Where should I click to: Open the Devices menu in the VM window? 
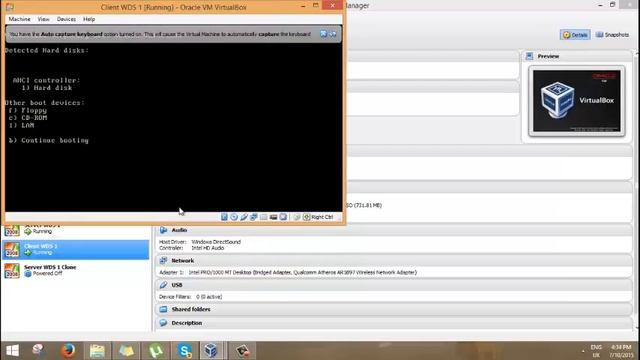point(66,19)
